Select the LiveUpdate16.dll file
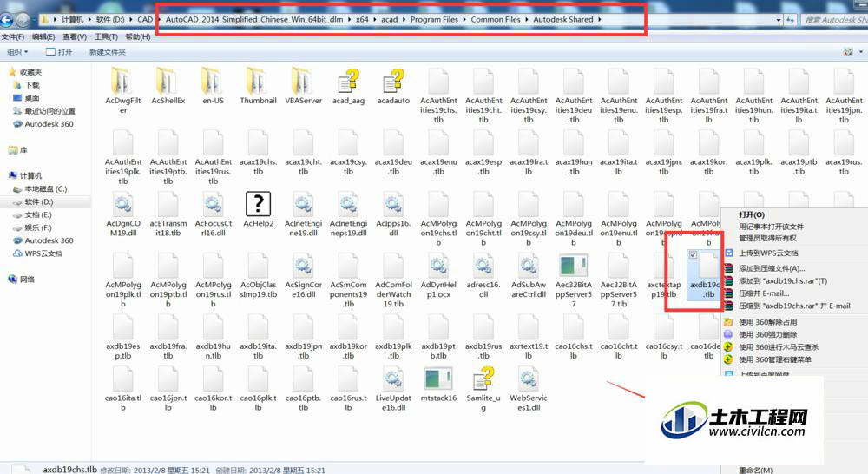Viewport: 868px width, 474px height. [393, 389]
